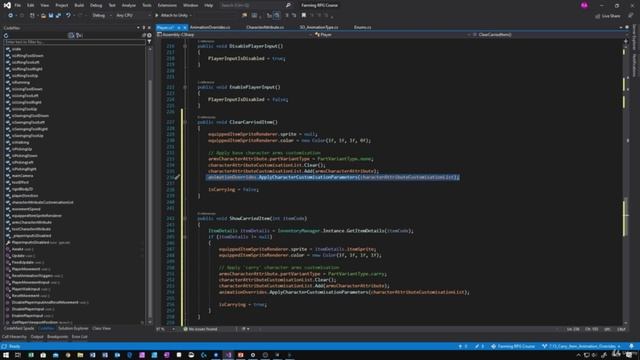Screen dimensions: 640x360
Task: Click the quick actions screwdriver icon in margin
Action: [x=177, y=177]
